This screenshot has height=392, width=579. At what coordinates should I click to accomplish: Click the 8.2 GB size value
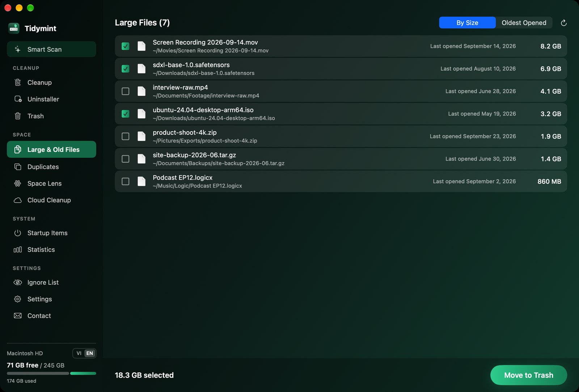pos(550,46)
